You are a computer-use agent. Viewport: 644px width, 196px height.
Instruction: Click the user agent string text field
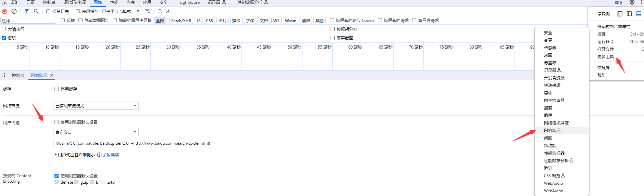tap(274, 143)
